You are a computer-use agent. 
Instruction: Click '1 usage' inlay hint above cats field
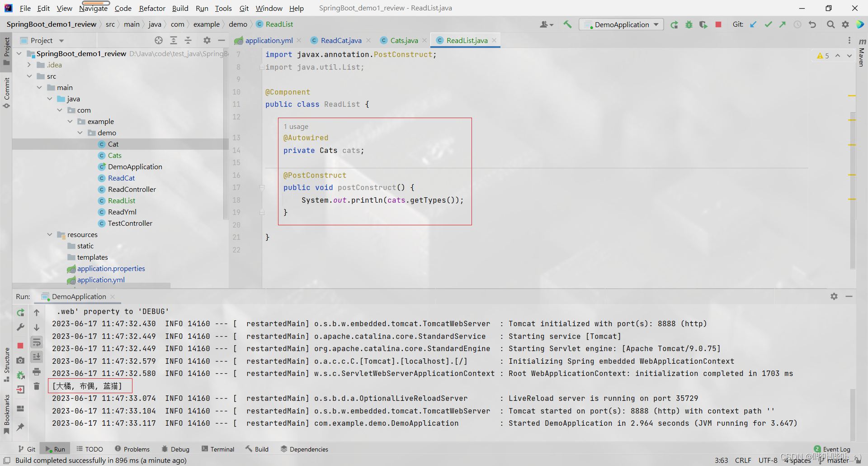(x=296, y=127)
